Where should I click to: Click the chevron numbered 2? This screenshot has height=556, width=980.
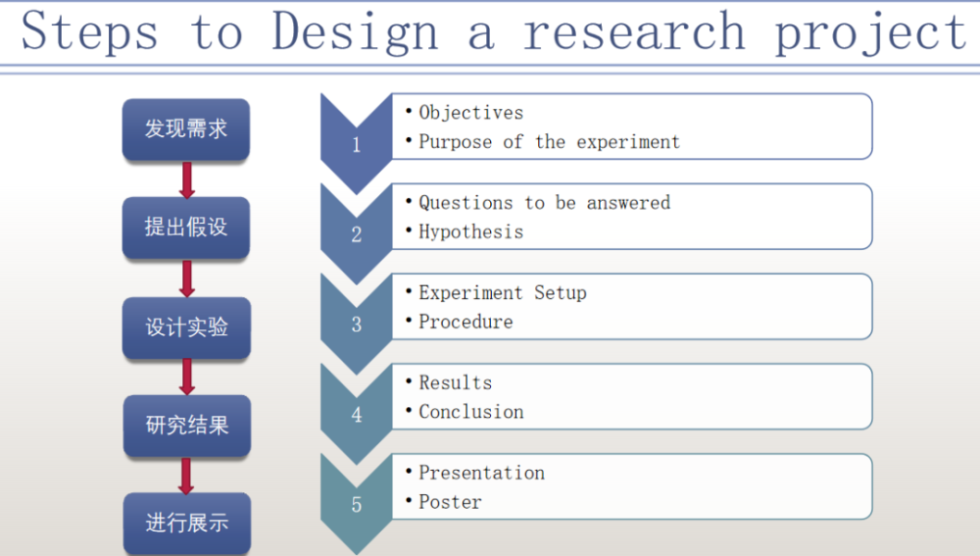point(357,234)
